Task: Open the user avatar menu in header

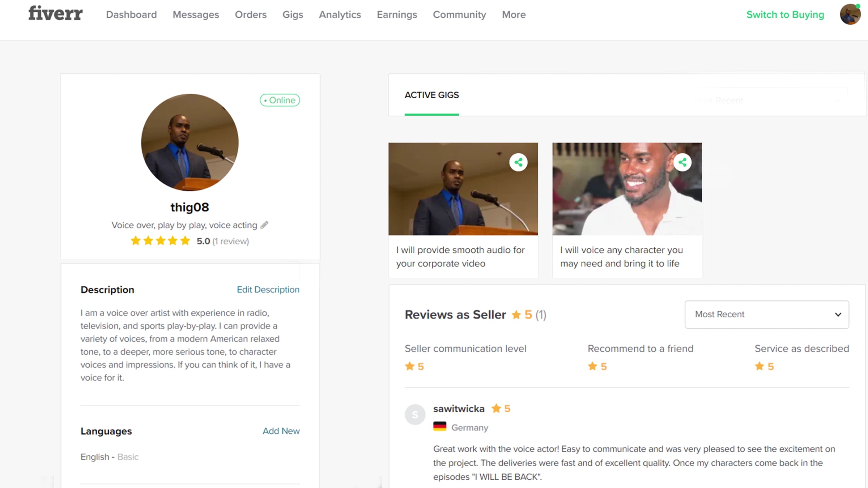Action: click(x=850, y=14)
